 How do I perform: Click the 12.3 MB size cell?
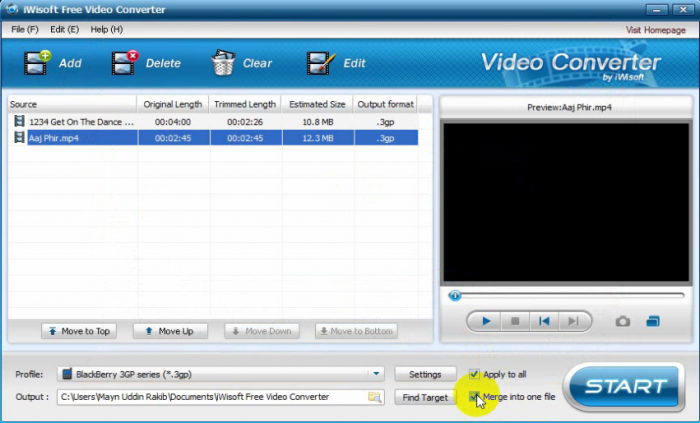click(x=317, y=138)
